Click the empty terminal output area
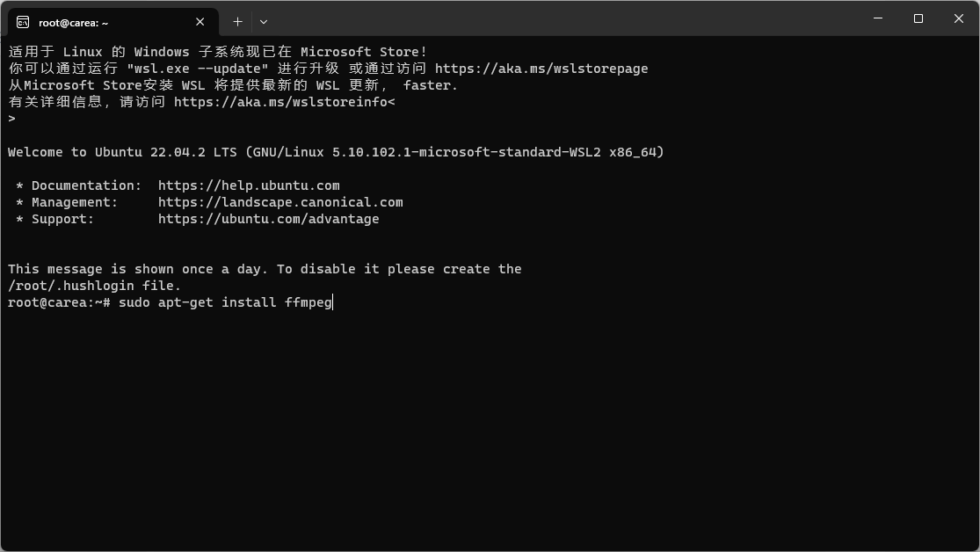980x552 pixels. [x=483, y=422]
